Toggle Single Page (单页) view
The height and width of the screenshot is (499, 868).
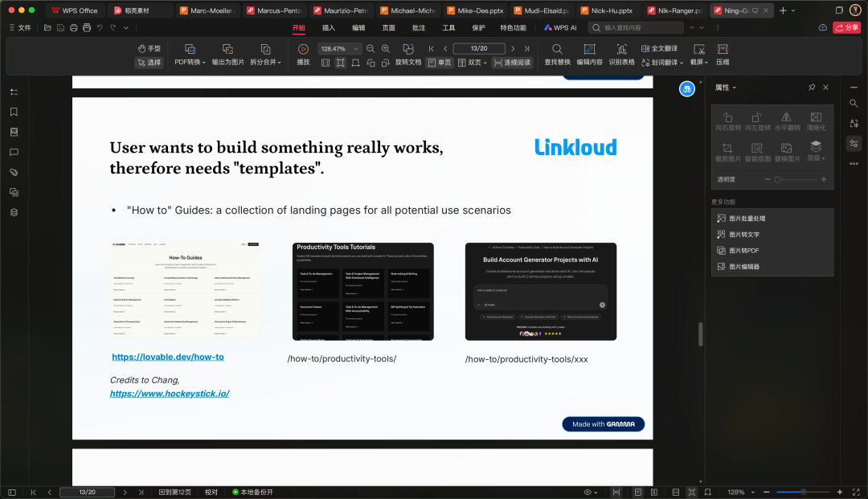click(x=440, y=63)
